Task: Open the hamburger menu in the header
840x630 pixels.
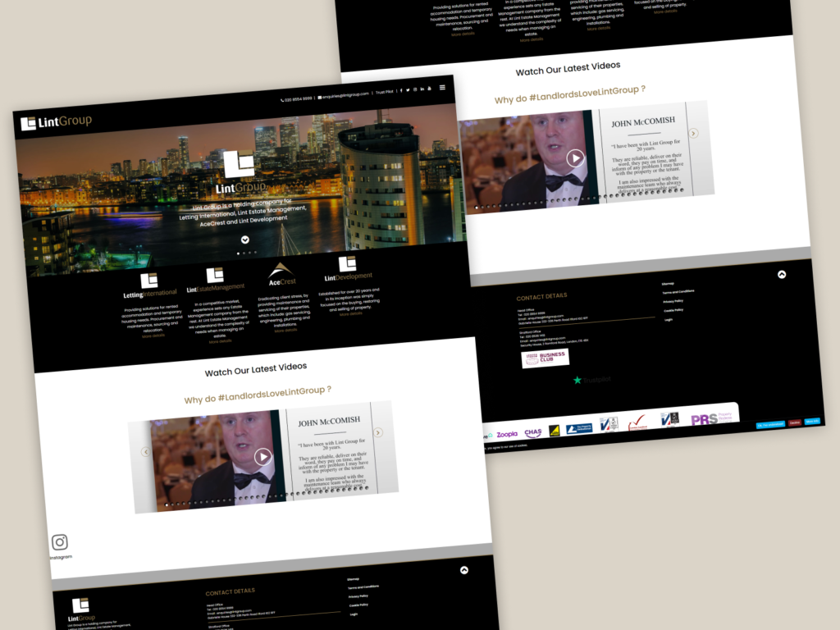Action: [x=442, y=88]
